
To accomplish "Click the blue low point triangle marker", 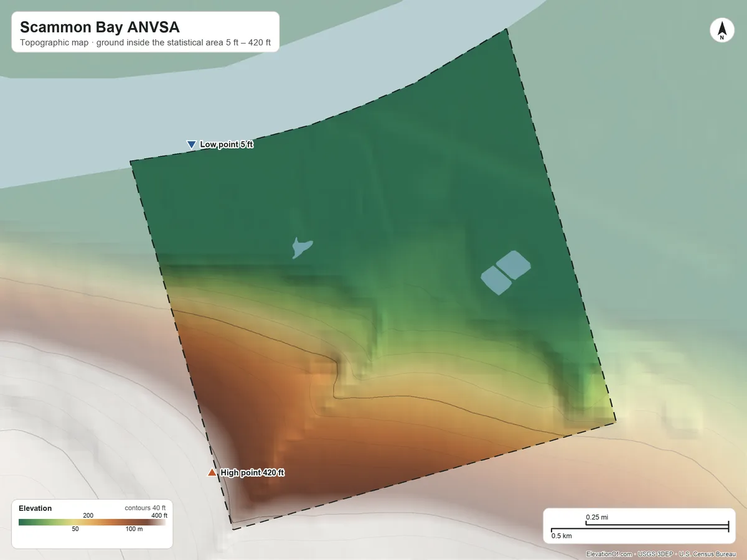I will (192, 144).
